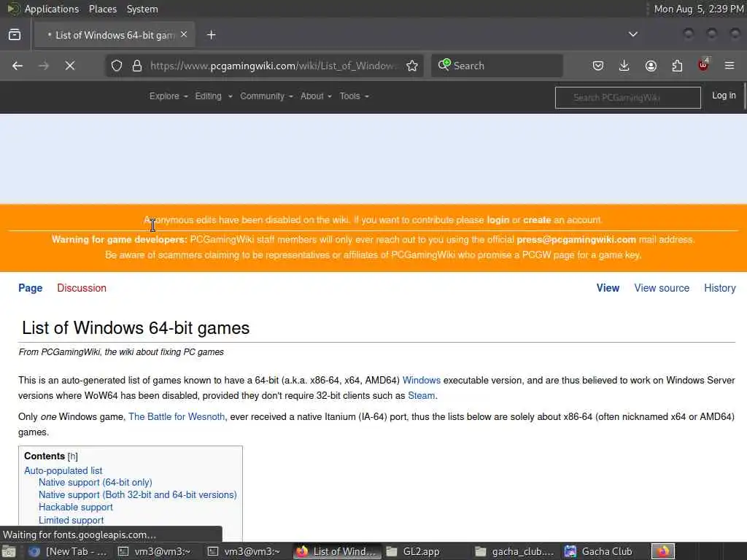Expand the Tools menu
747x560 pixels.
pyautogui.click(x=355, y=96)
